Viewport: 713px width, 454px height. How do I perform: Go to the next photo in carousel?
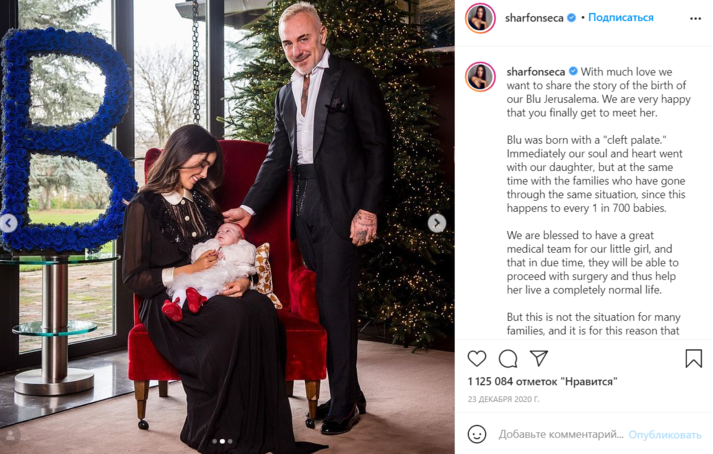pyautogui.click(x=437, y=223)
